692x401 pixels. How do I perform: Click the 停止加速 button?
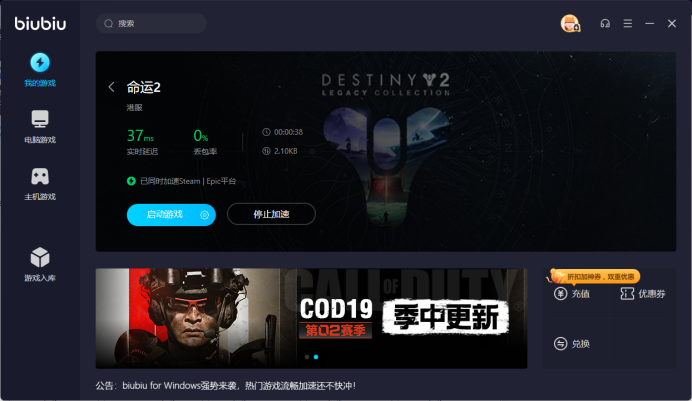271,214
